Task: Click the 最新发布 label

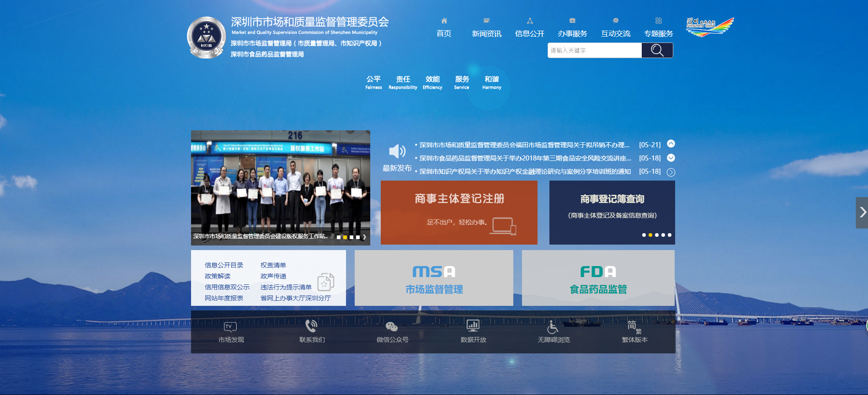Action: tap(397, 168)
